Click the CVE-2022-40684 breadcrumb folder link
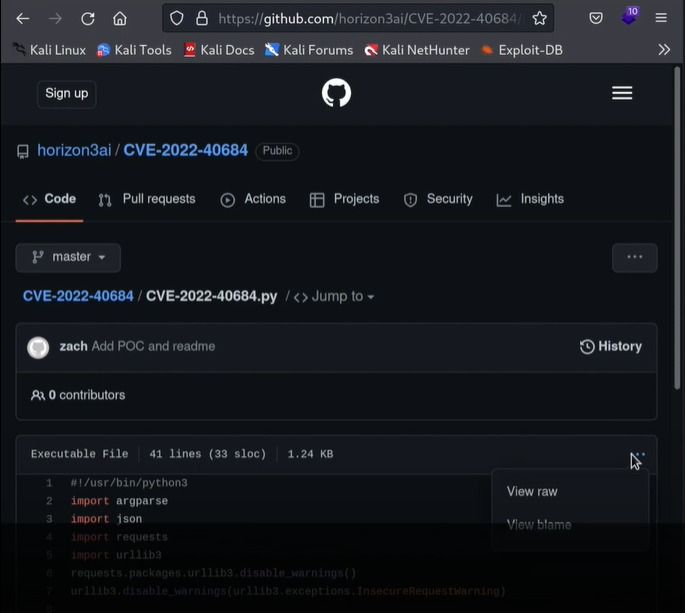Viewport: 685px width, 613px height. coord(78,296)
